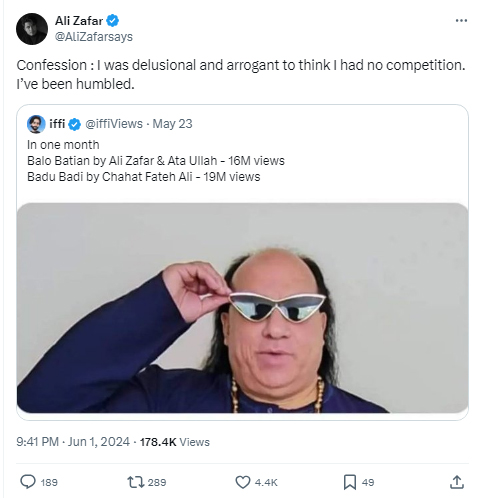Open the @iffiViews handle link

coord(114,124)
